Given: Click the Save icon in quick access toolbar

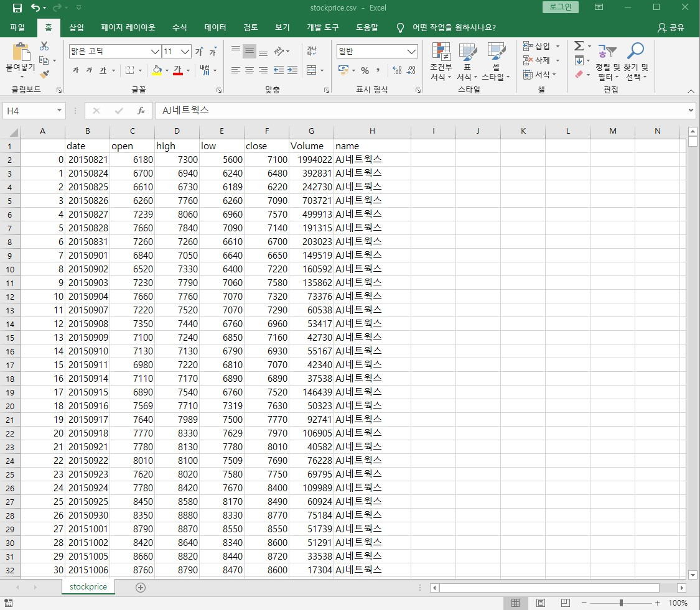Looking at the screenshot, I should coord(17,7).
